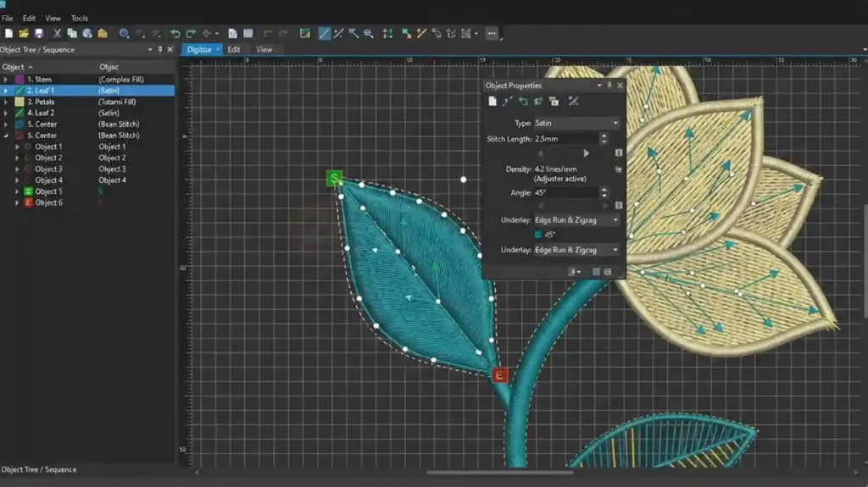Open Object Properties panel options arrow

pyautogui.click(x=599, y=86)
